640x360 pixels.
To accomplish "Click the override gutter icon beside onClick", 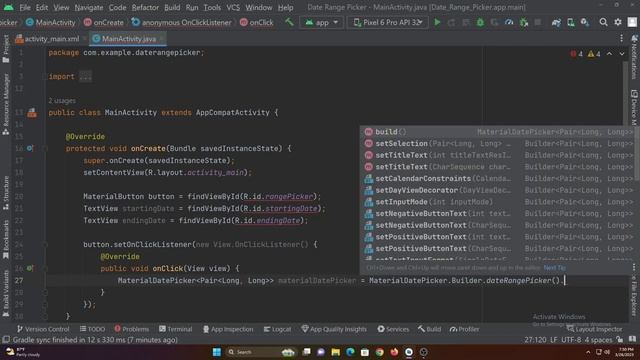I will (x=30, y=268).
